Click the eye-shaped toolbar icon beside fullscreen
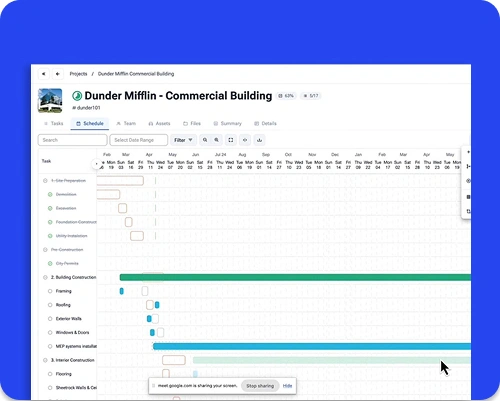This screenshot has height=401, width=500. point(245,140)
